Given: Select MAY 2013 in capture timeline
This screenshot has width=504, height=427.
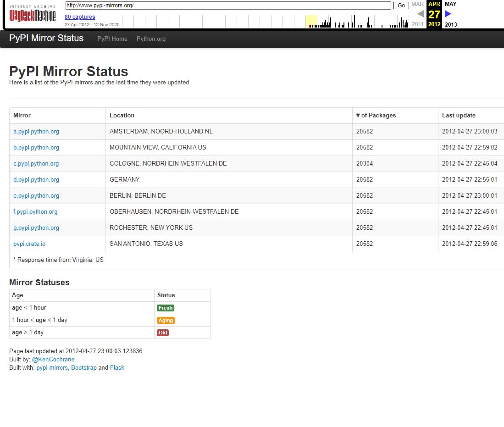Looking at the screenshot, I should 450,4.
